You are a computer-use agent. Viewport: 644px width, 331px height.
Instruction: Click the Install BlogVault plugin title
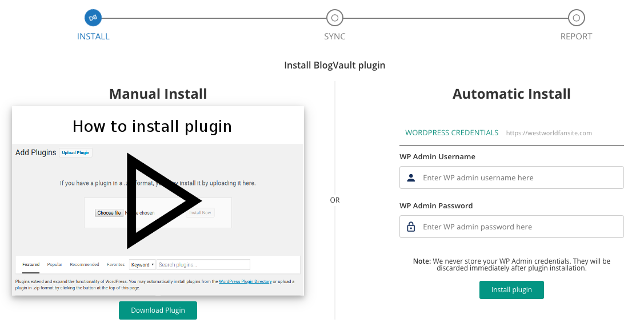point(335,65)
